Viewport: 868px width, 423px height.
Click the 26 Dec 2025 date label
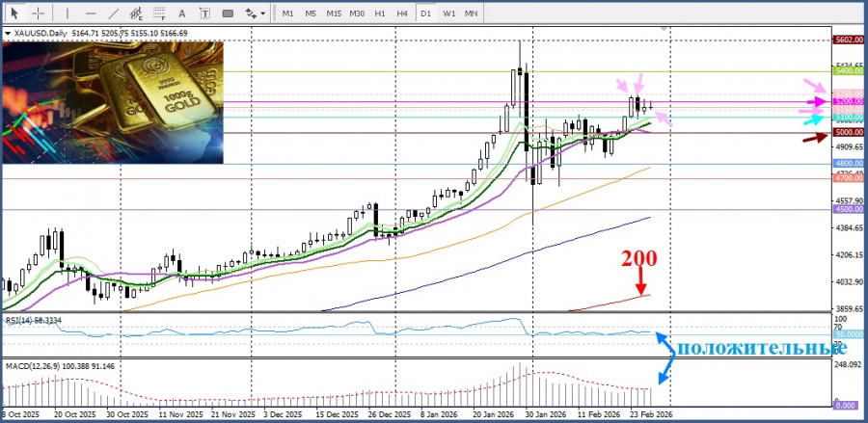pos(388,413)
